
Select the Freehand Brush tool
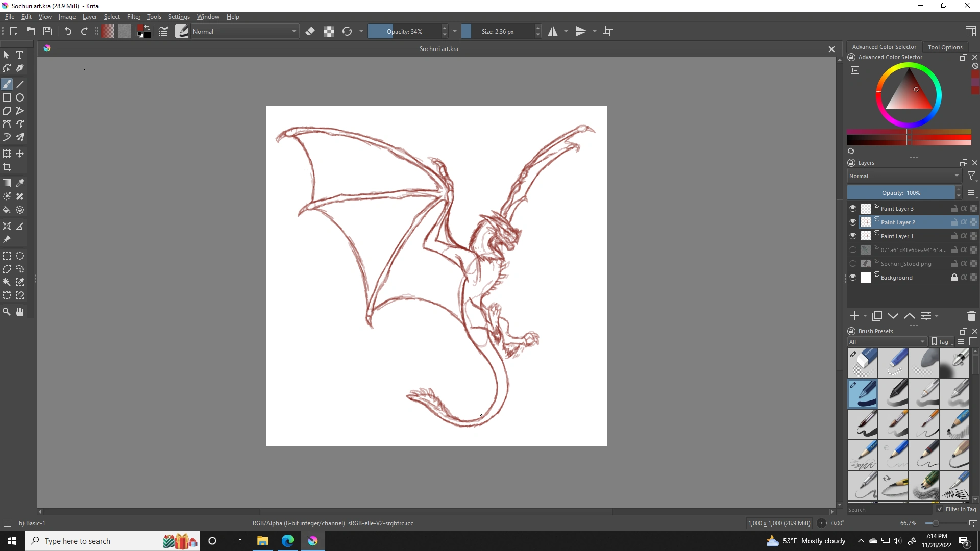[7, 84]
